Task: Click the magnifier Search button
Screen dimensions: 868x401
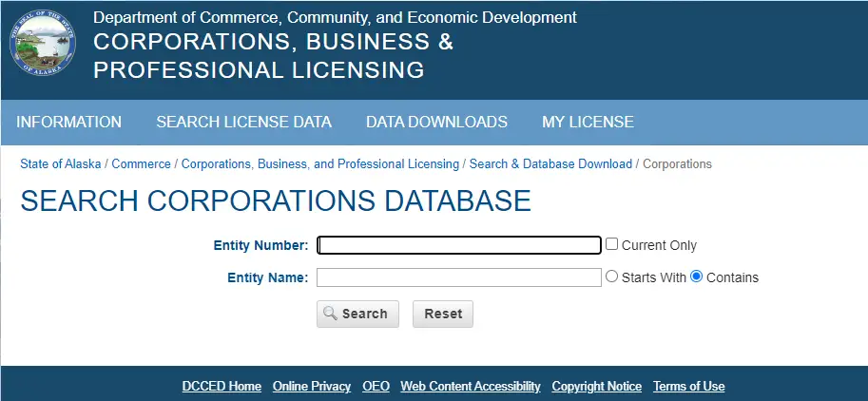Action: pyautogui.click(x=357, y=314)
